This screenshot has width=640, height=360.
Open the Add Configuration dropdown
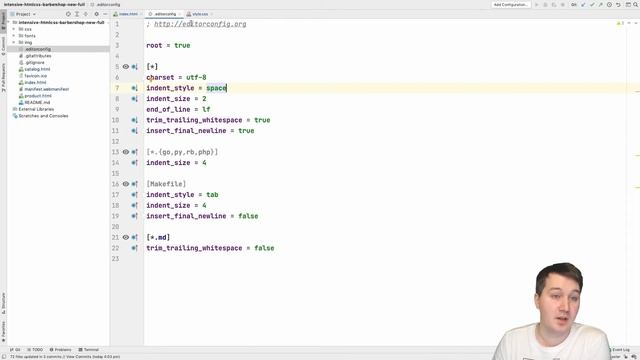click(510, 4)
